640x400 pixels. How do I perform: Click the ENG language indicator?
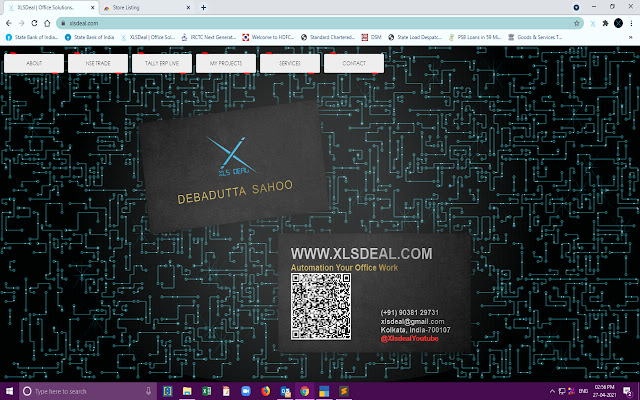click(583, 391)
